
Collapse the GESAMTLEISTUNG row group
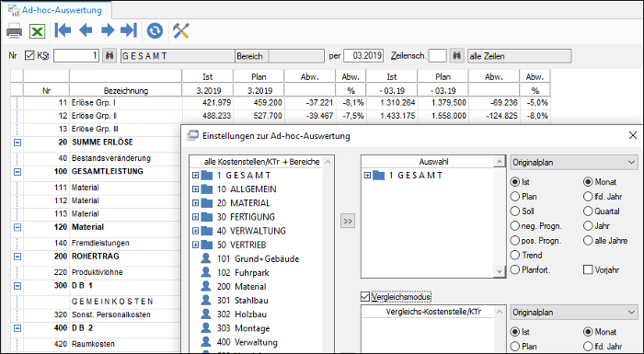[17, 172]
